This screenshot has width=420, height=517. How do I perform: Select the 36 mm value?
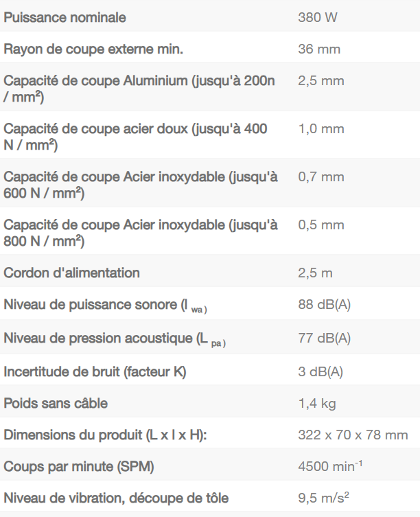(319, 49)
